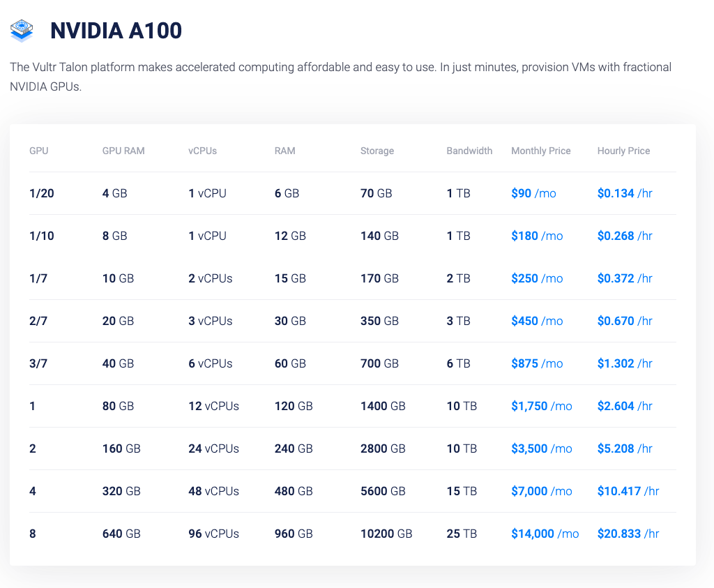
Task: Click the Hourly Price column header
Action: pyautogui.click(x=623, y=151)
